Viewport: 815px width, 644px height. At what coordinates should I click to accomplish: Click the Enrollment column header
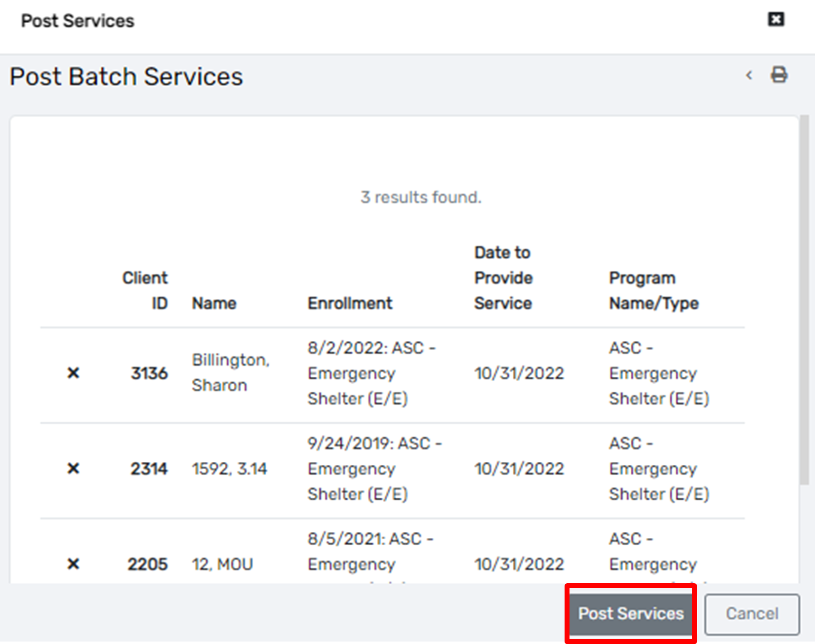[x=350, y=303]
